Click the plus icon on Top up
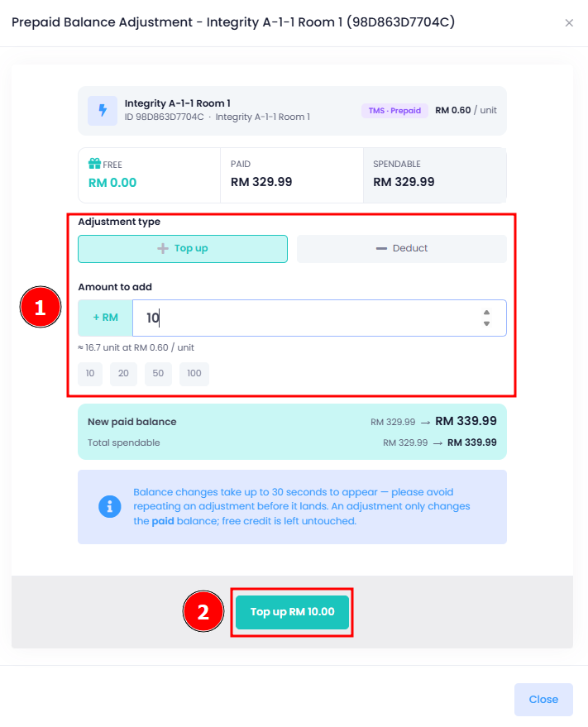The image size is (588, 727). [x=163, y=248]
